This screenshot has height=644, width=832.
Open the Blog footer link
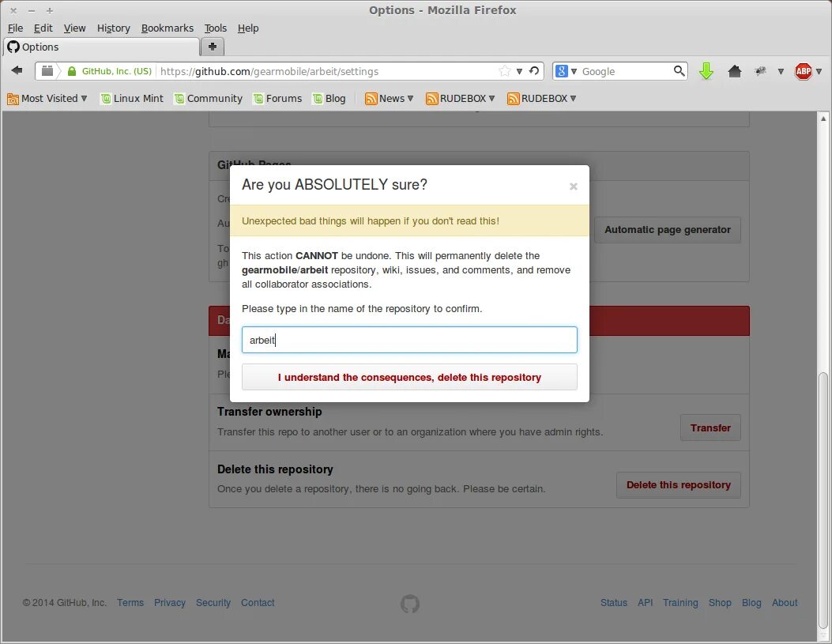[751, 603]
